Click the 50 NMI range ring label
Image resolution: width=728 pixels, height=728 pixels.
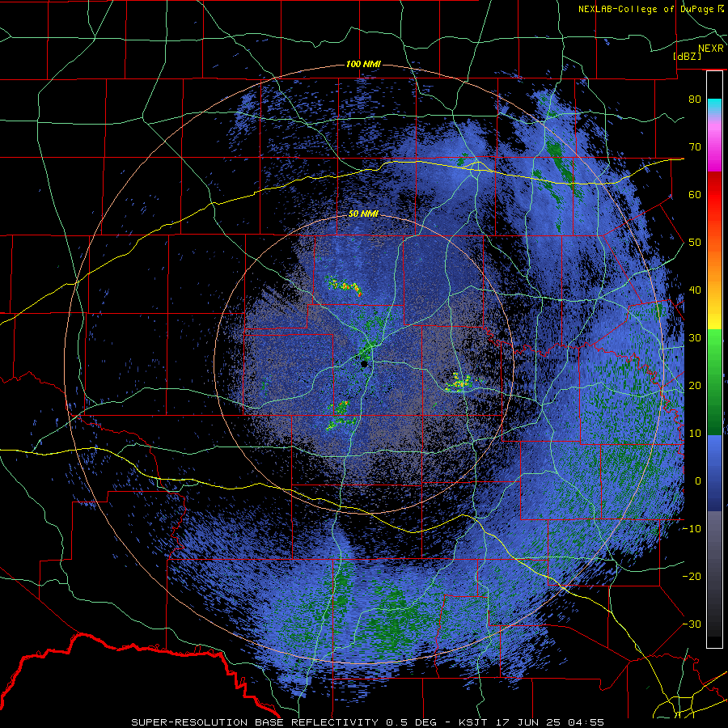[x=363, y=214]
